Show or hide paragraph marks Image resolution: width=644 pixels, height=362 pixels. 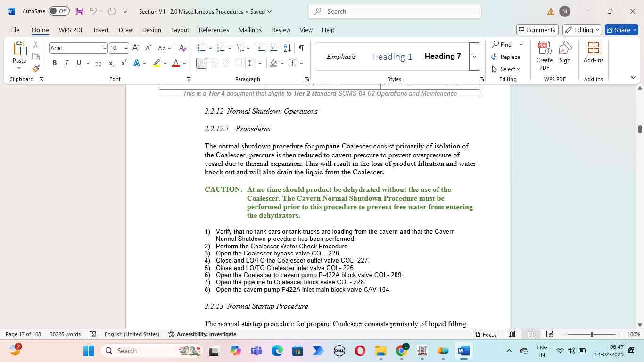click(301, 48)
